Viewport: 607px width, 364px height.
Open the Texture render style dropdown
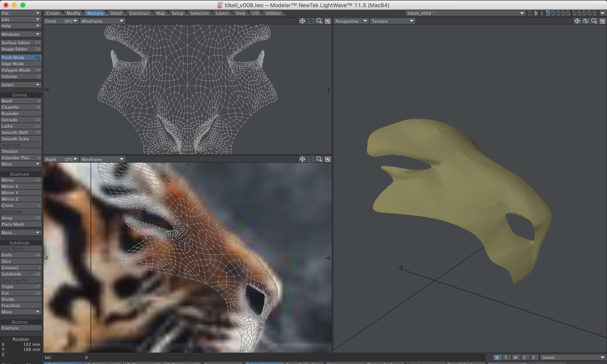point(393,21)
